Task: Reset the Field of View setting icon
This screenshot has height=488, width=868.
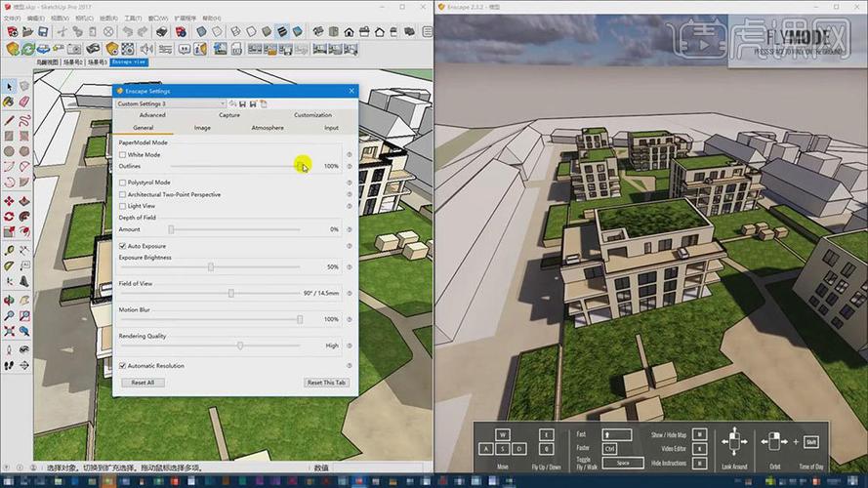Action: (350, 293)
